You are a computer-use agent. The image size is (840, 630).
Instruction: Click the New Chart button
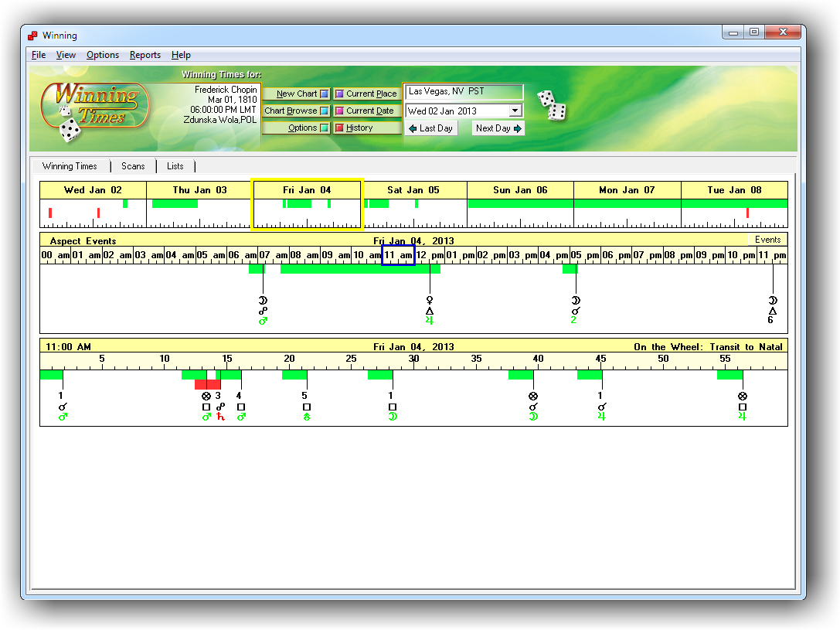click(296, 94)
